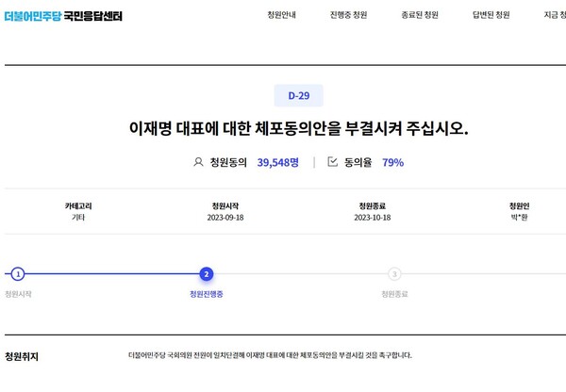This screenshot has width=566, height=392.
Task: Click the D-29 days remaining badge
Action: point(298,95)
